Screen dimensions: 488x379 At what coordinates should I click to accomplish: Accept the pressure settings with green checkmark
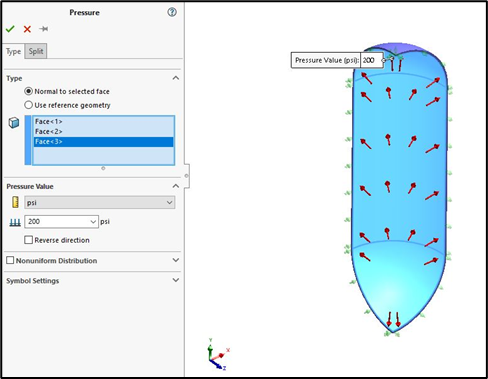pyautogui.click(x=10, y=29)
